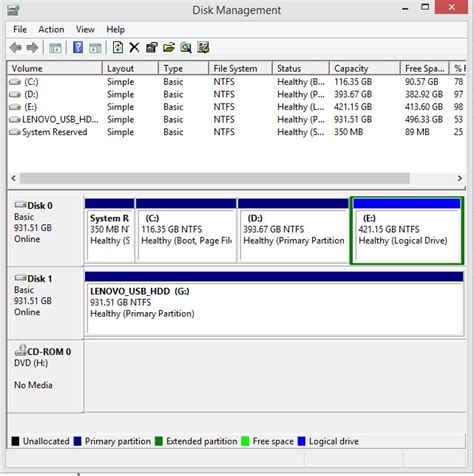Image resolution: width=474 pixels, height=476 pixels.
Task: Sort by the Free Space column header
Action: pos(425,69)
